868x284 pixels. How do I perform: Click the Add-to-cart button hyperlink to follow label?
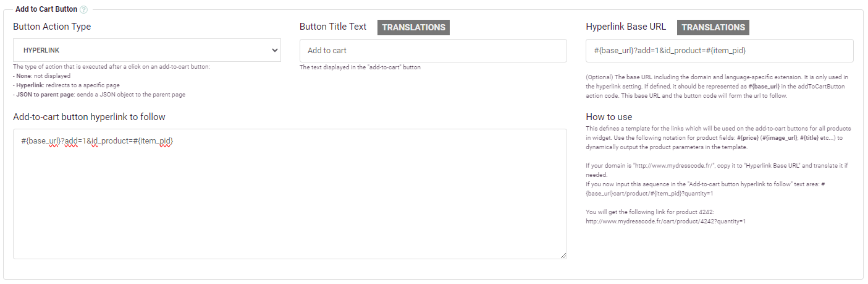[x=89, y=116]
